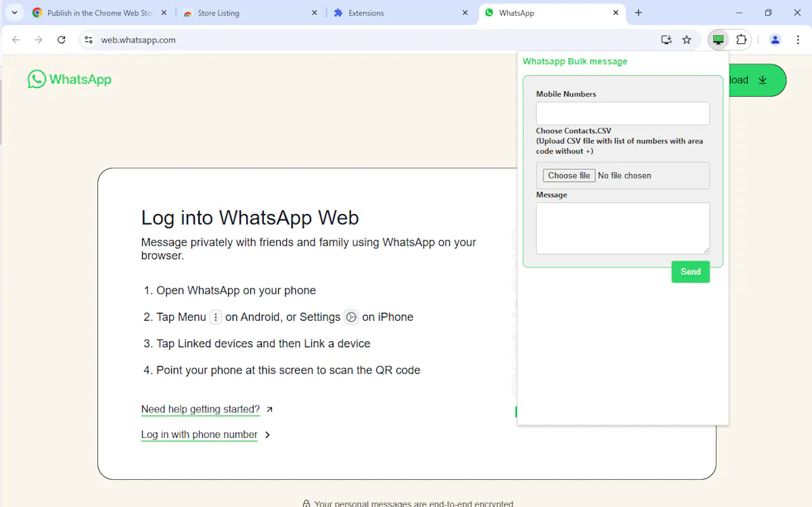Click the install app icon in the address bar

pyautogui.click(x=667, y=40)
